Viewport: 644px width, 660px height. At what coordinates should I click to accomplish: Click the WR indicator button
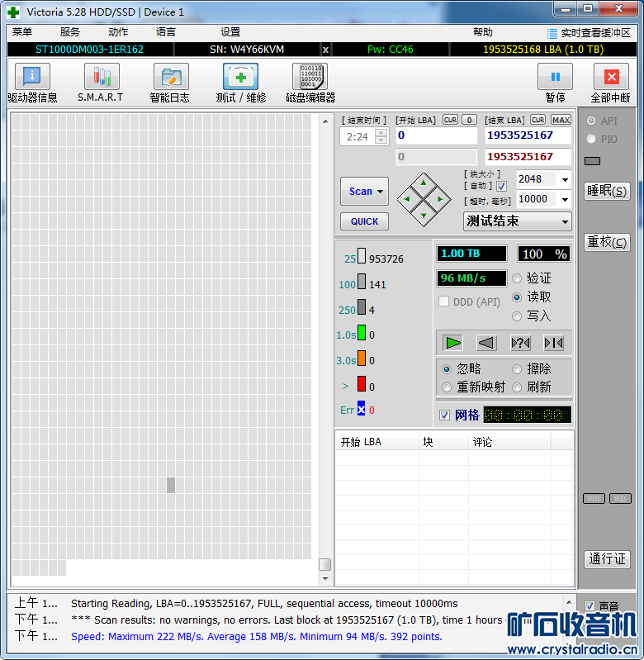[x=594, y=498]
